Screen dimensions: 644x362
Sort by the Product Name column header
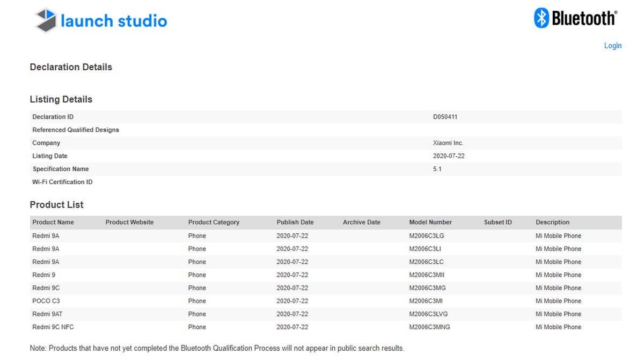point(53,222)
